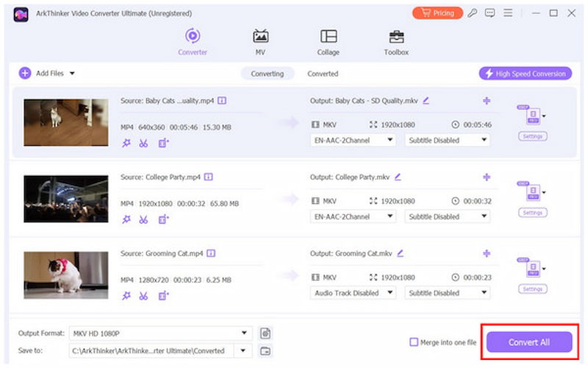Click Baby Cats MKV format label

click(329, 124)
